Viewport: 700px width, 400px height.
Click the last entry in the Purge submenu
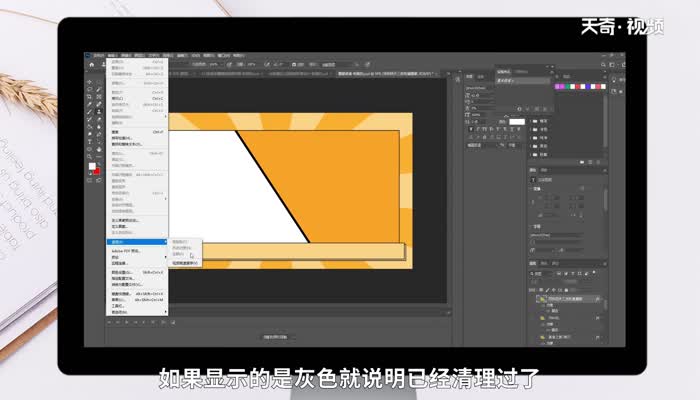(x=186, y=262)
